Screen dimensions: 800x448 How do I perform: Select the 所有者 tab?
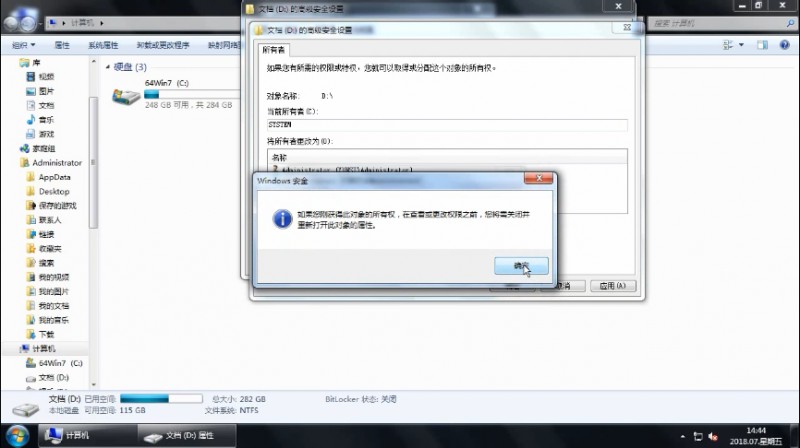coord(274,49)
